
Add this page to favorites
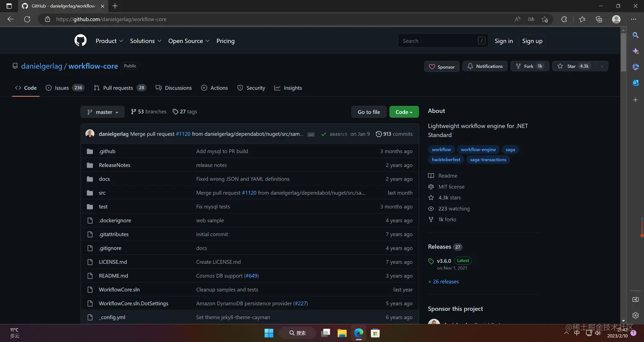point(545,19)
